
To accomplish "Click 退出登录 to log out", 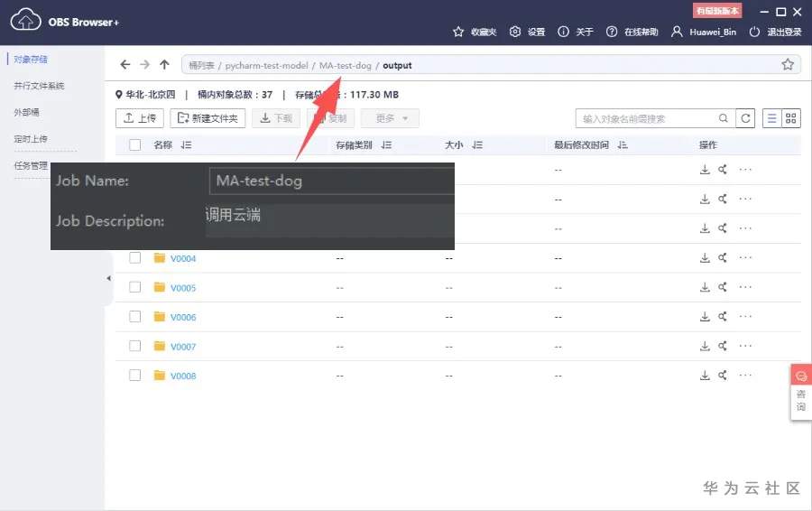I will click(775, 33).
